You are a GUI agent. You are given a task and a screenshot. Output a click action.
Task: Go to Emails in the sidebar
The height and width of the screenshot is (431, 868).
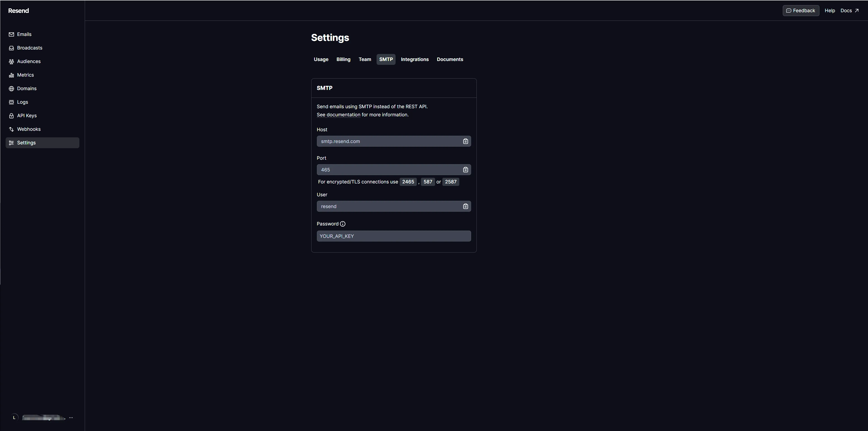tap(42, 34)
